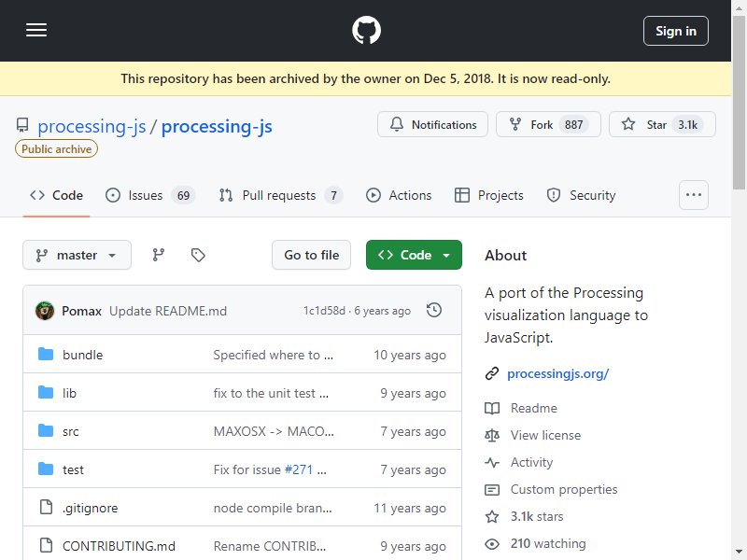Screen dimensions: 747x560
Task: Open issue #271 link
Action: [x=299, y=469]
